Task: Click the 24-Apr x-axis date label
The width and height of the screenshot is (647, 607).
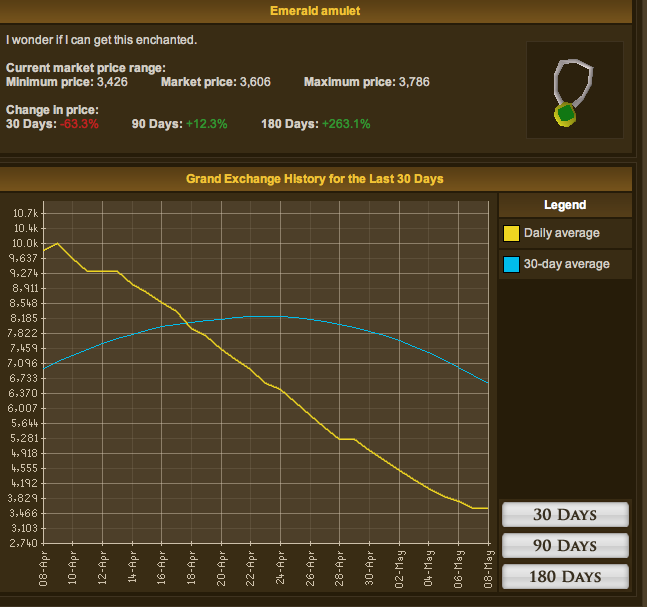Action: pyautogui.click(x=281, y=568)
